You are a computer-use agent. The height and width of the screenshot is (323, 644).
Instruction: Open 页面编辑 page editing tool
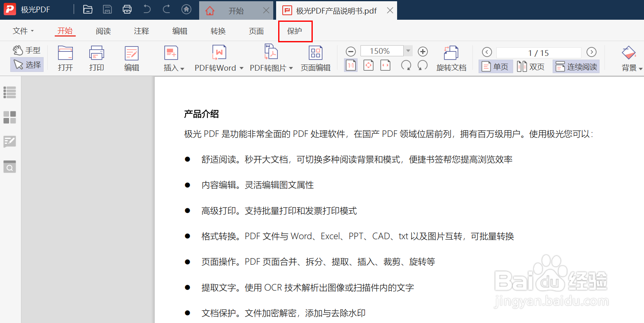316,58
